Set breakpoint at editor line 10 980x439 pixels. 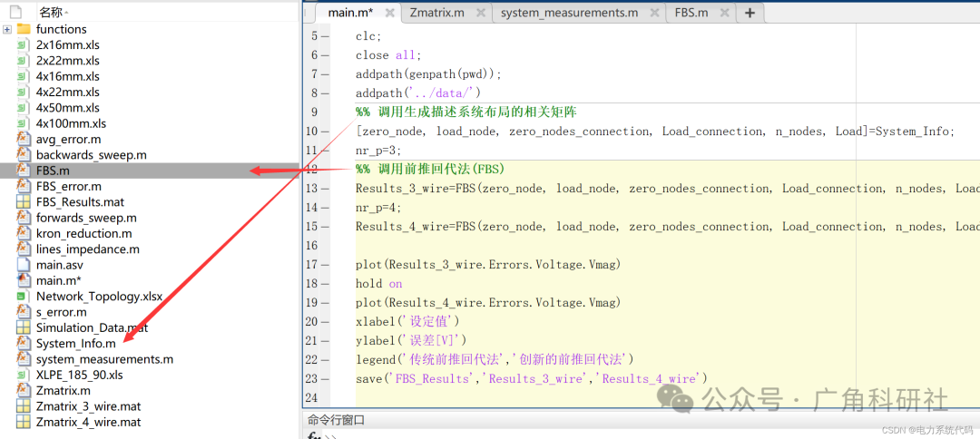(x=325, y=132)
